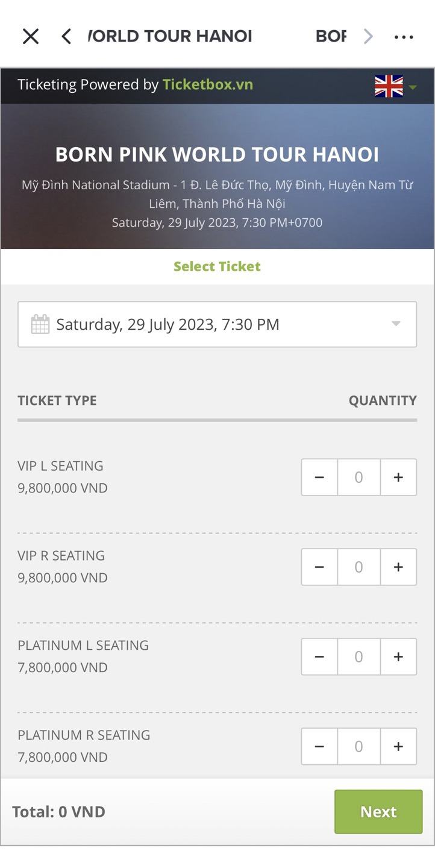
Task: Go back with the left chevron
Action: coord(66,37)
